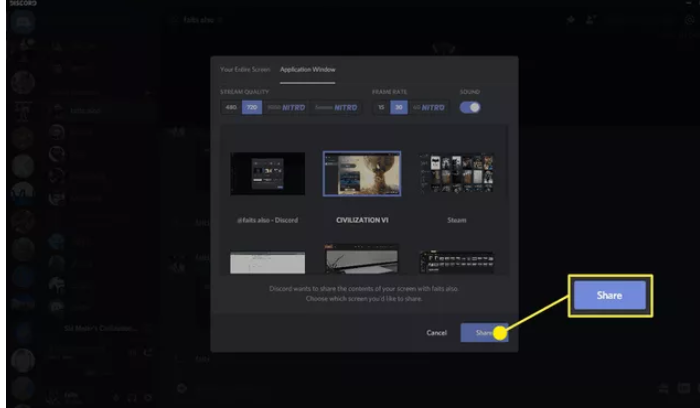700x408 pixels.
Task: Set frame rate to 30
Action: 399,108
